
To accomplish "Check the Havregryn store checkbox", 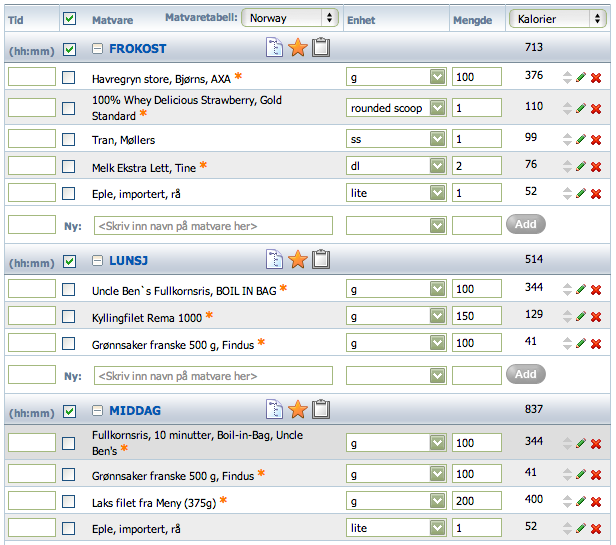I will 69,77.
